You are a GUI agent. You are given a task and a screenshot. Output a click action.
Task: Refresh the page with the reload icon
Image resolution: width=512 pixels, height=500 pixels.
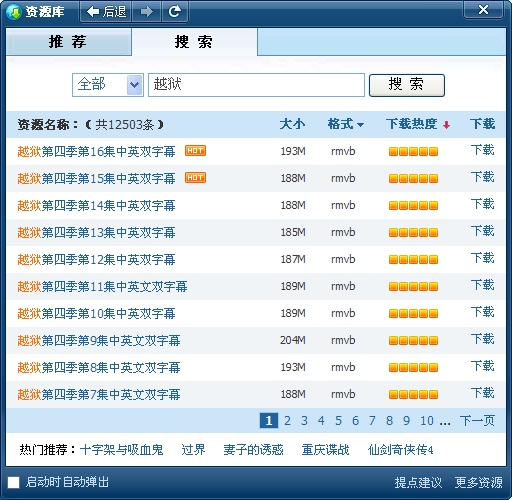[175, 12]
